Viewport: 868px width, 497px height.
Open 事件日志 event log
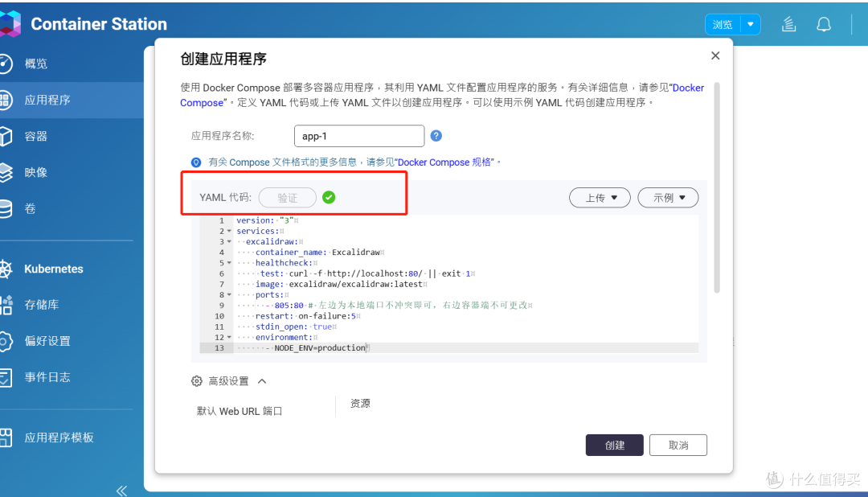coord(47,377)
